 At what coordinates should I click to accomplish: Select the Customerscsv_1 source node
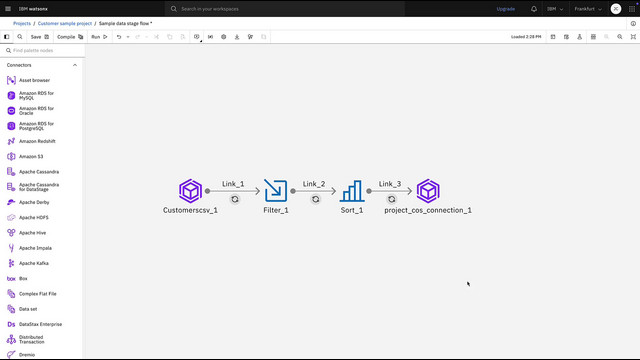click(x=190, y=191)
